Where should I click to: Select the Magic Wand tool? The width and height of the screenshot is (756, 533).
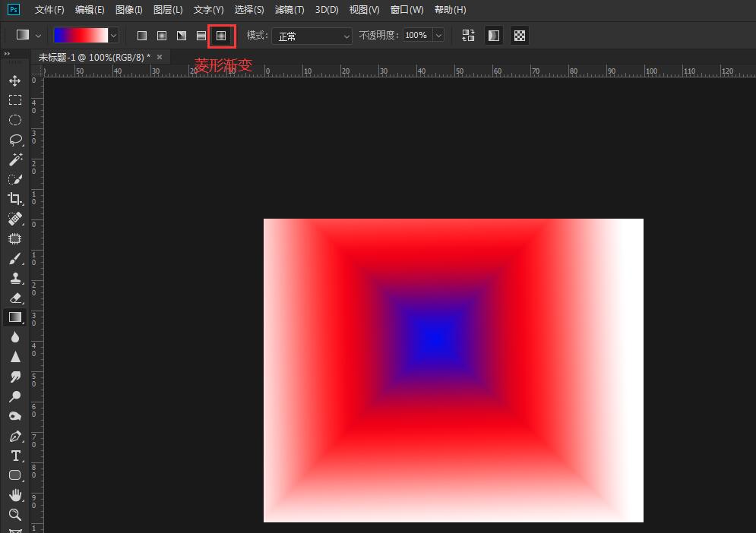(15, 159)
